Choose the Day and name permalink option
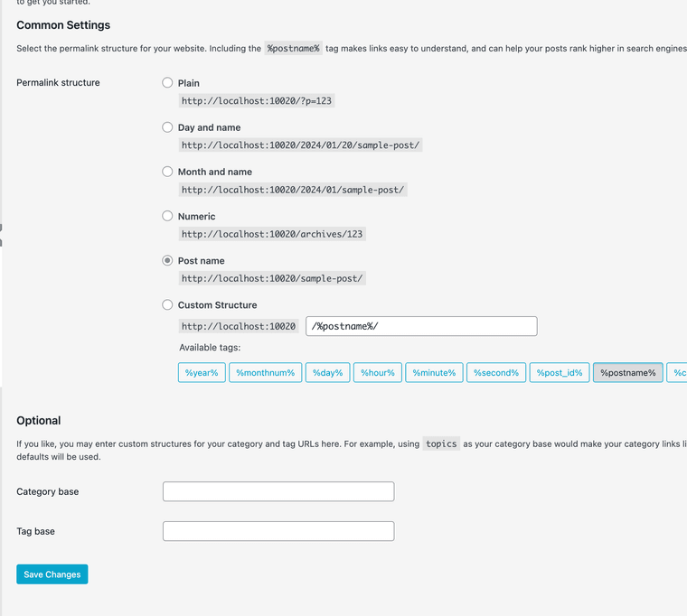The width and height of the screenshot is (687, 616). point(167,127)
